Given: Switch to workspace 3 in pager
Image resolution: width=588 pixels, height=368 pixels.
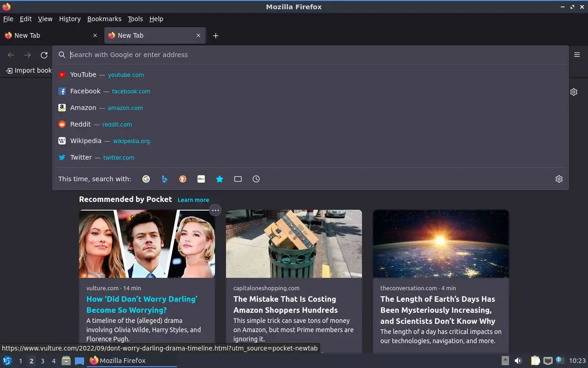Looking at the screenshot, I should click(x=42, y=361).
